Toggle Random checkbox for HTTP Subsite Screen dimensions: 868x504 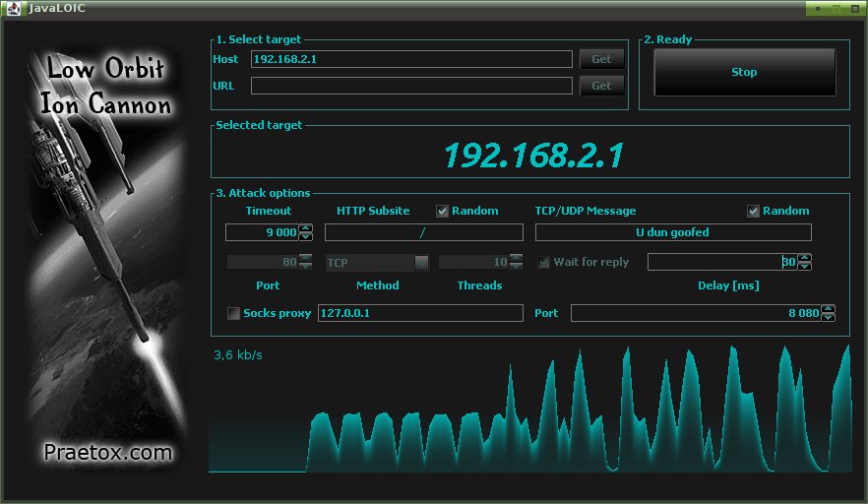click(x=442, y=211)
